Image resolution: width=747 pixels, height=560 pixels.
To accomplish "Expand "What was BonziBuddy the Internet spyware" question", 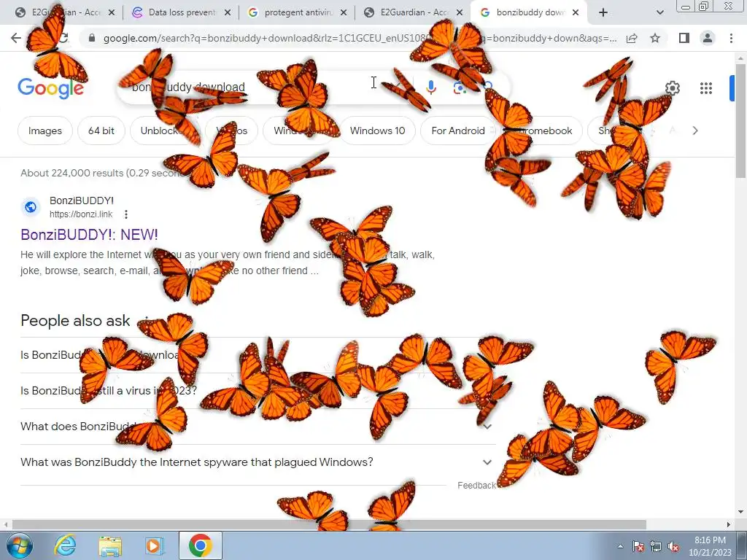I will coord(258,462).
